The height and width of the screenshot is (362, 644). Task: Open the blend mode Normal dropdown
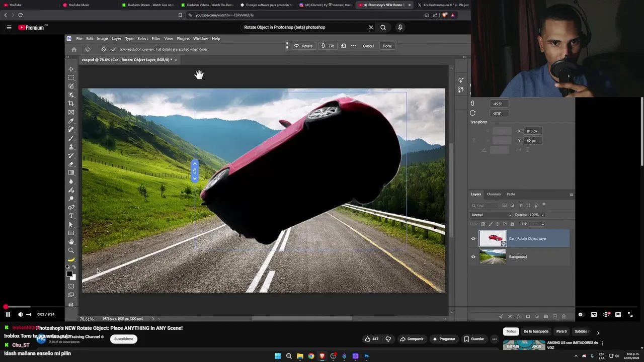tap(491, 215)
